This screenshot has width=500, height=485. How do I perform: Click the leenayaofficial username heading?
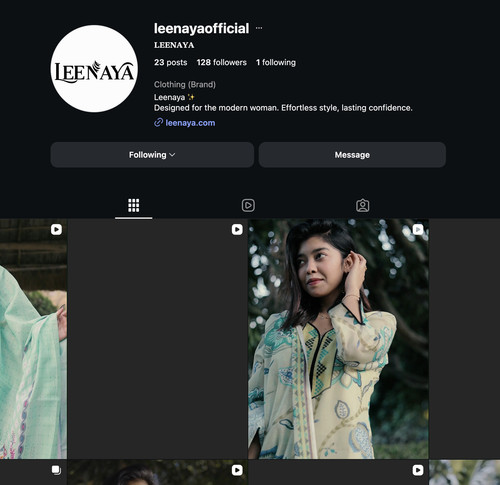(201, 28)
